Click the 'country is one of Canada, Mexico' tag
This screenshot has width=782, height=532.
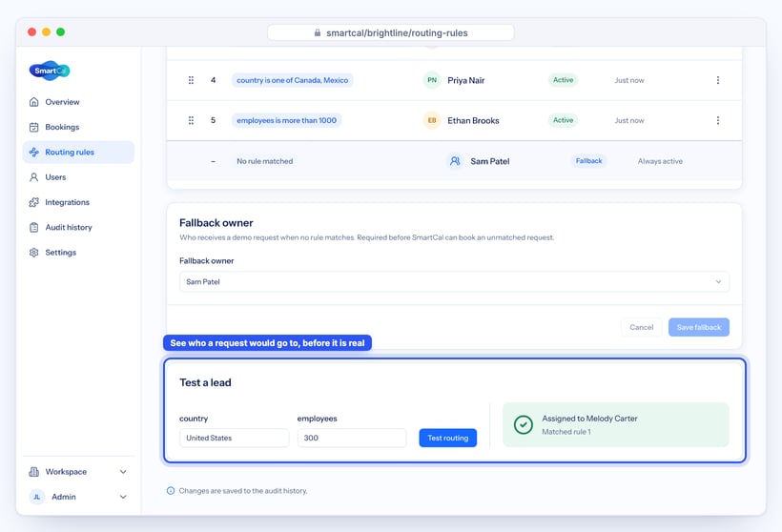pos(292,80)
